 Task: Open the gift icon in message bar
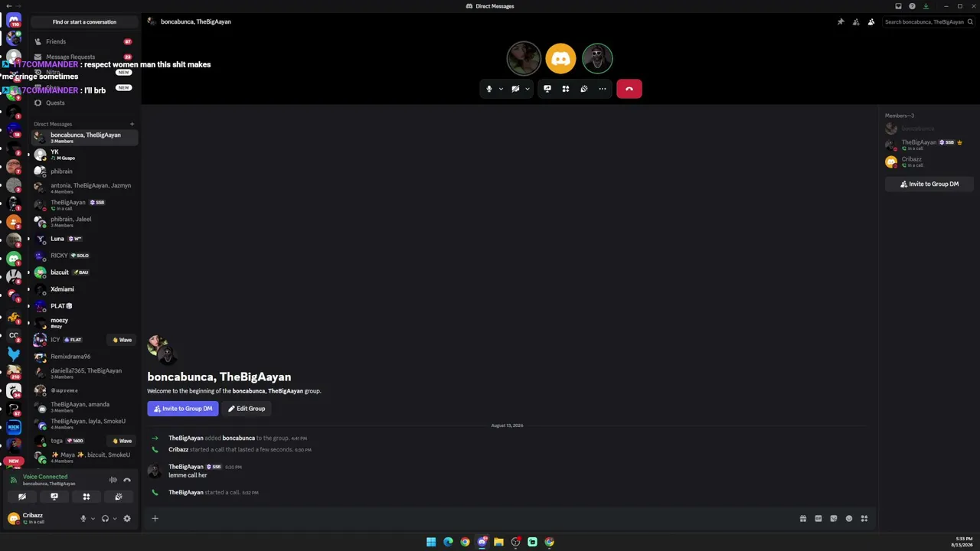[803, 519]
